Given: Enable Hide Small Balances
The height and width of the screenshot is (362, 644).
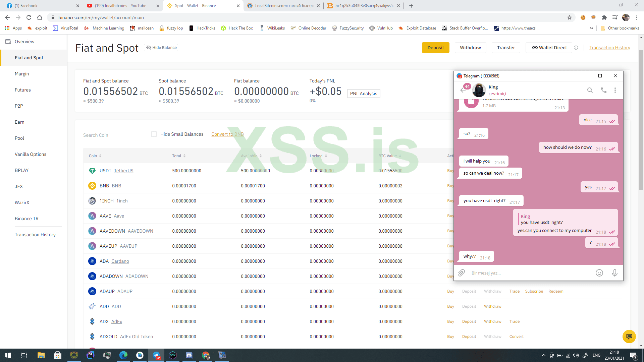Looking at the screenshot, I should (x=154, y=134).
